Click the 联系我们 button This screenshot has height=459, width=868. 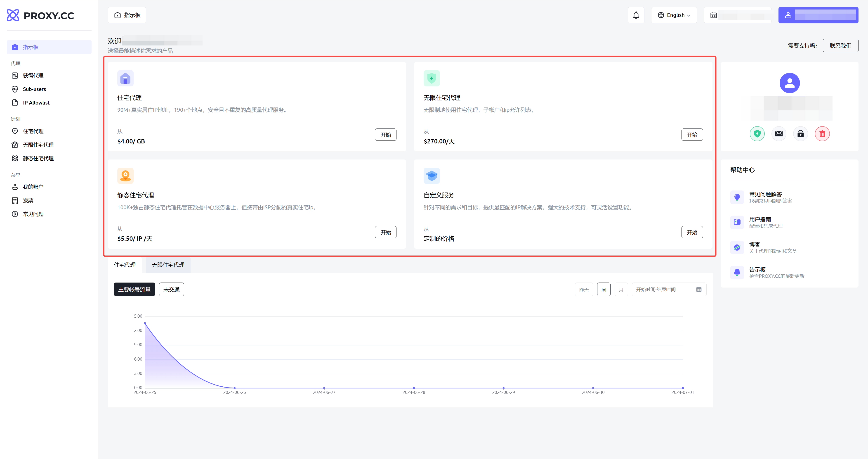click(x=840, y=45)
